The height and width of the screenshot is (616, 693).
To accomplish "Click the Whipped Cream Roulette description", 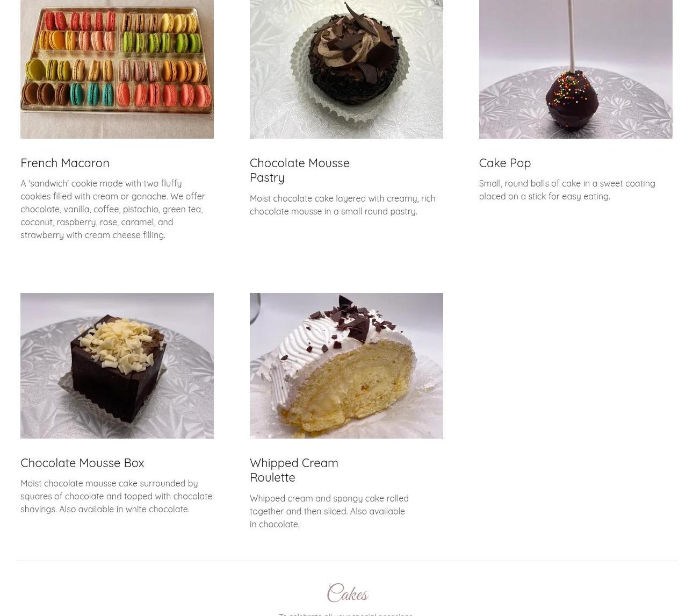I will (329, 511).
